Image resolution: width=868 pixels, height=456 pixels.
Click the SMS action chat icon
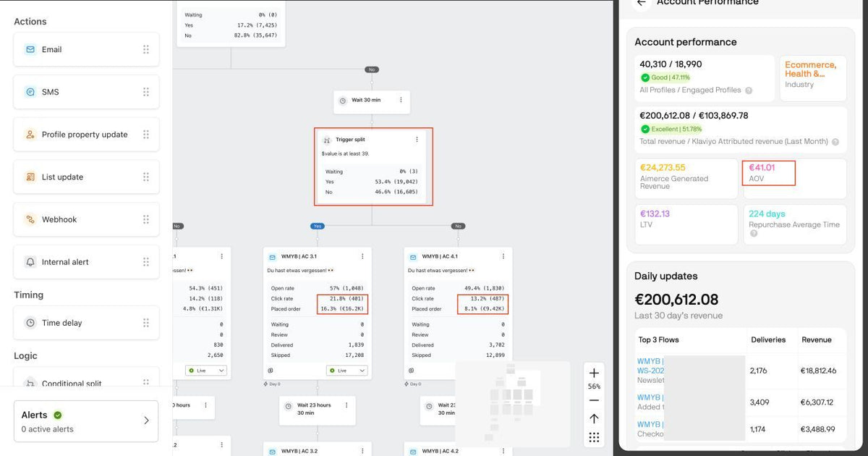coord(30,92)
